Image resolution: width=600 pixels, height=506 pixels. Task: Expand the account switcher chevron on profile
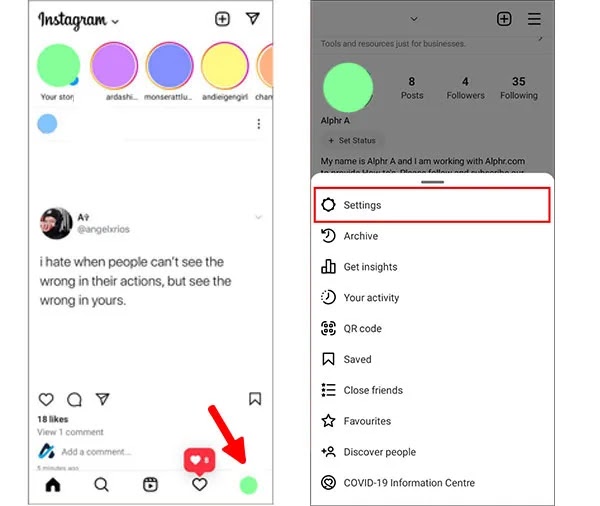[x=414, y=19]
